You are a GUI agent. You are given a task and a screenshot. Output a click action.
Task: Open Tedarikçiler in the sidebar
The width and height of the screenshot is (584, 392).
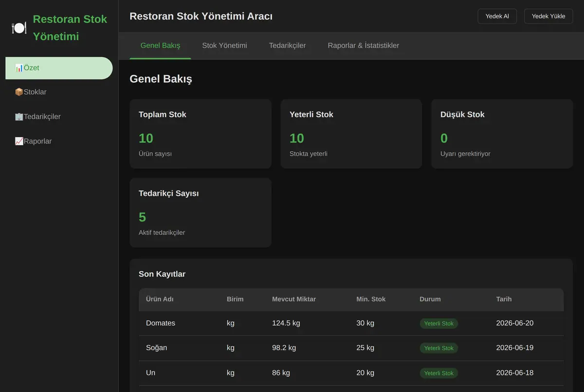tap(59, 117)
